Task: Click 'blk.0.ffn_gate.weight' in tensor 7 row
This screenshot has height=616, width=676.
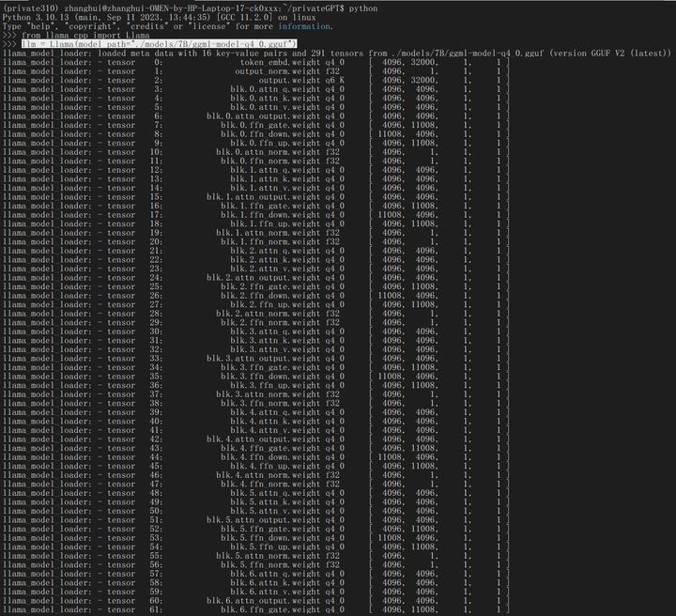Action: tap(270, 125)
